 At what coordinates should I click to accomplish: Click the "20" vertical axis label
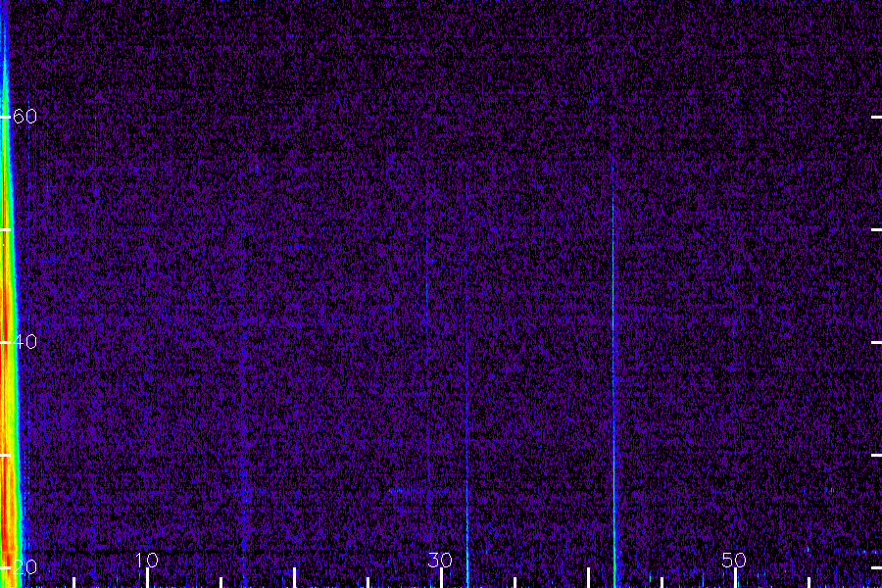click(24, 566)
